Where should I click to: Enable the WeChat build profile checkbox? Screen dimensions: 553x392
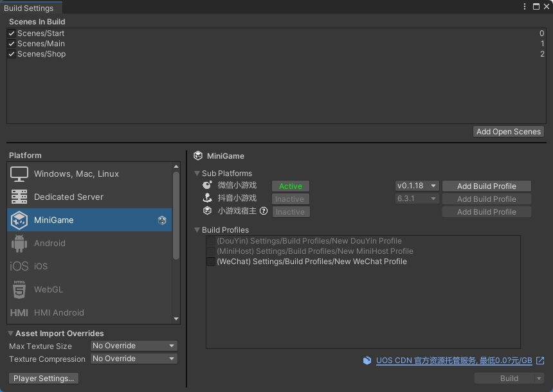coord(211,262)
